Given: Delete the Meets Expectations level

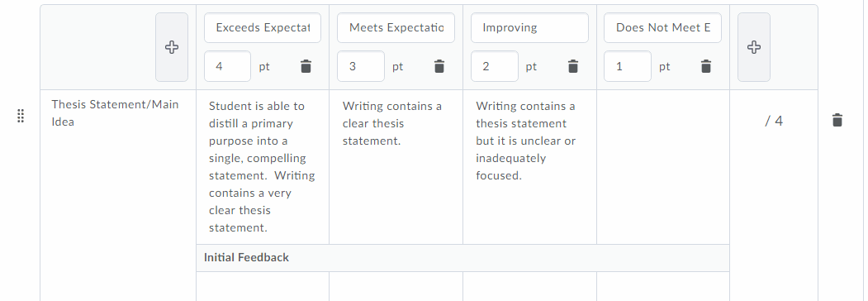Looking at the screenshot, I should [x=439, y=66].
